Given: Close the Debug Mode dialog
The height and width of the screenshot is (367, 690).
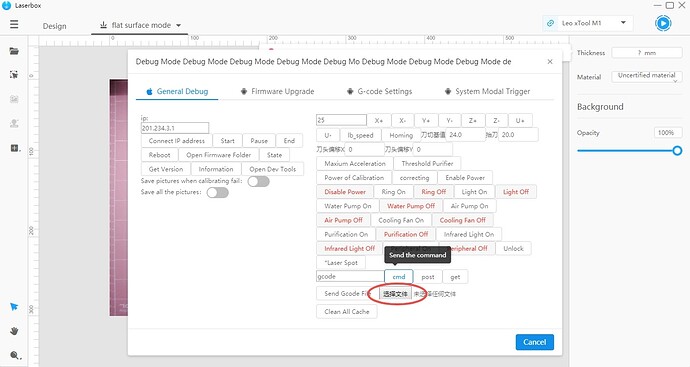Looking at the screenshot, I should tap(550, 62).
